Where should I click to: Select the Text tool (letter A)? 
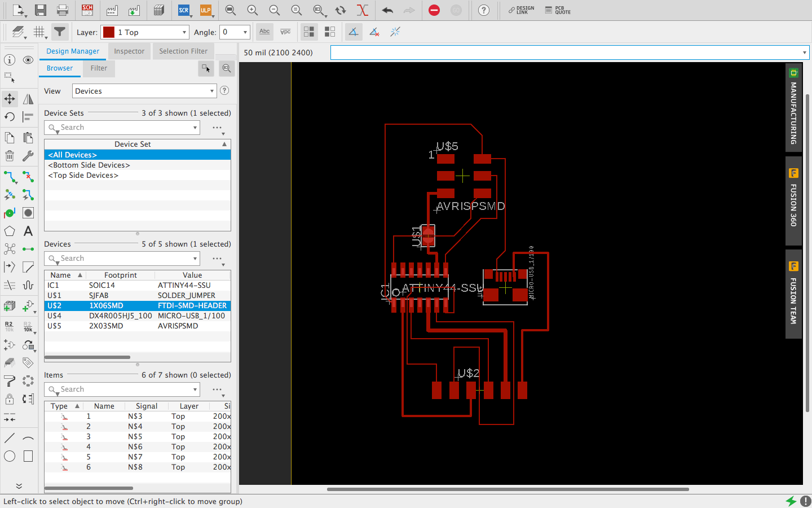pyautogui.click(x=28, y=231)
